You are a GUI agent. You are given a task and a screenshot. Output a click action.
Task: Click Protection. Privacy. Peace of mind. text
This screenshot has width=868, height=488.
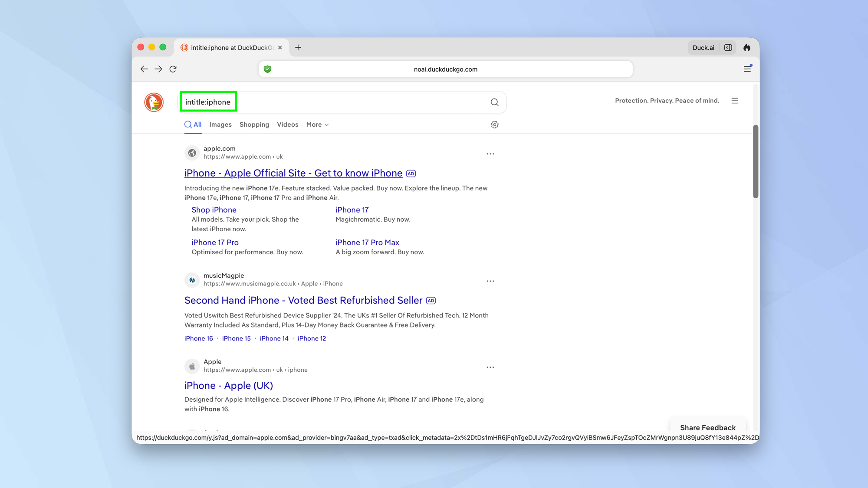click(x=667, y=101)
